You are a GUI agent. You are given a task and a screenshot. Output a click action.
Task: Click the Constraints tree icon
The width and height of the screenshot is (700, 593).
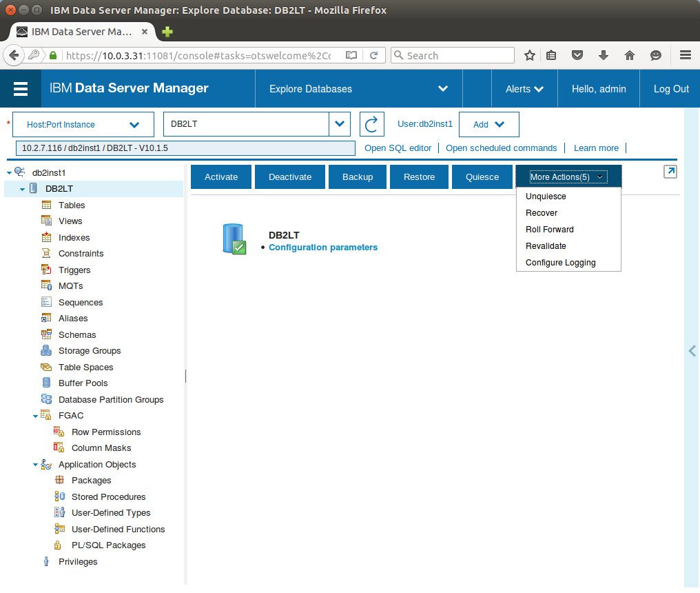click(46, 253)
